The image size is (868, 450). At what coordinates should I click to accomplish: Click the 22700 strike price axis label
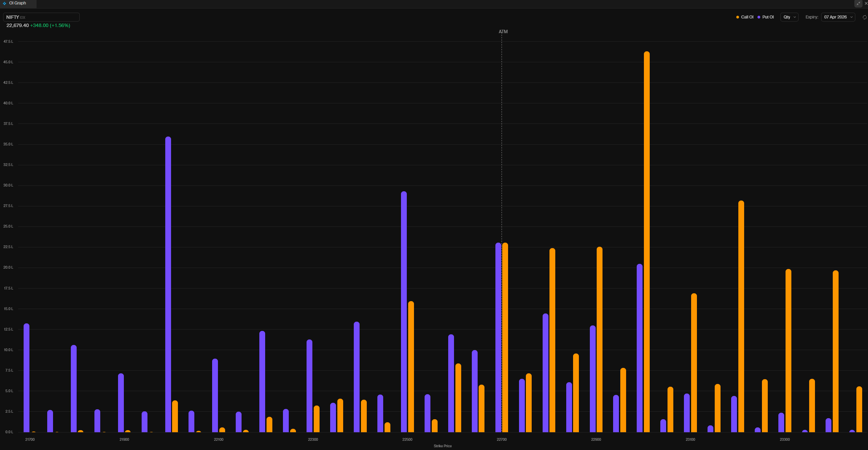502,439
